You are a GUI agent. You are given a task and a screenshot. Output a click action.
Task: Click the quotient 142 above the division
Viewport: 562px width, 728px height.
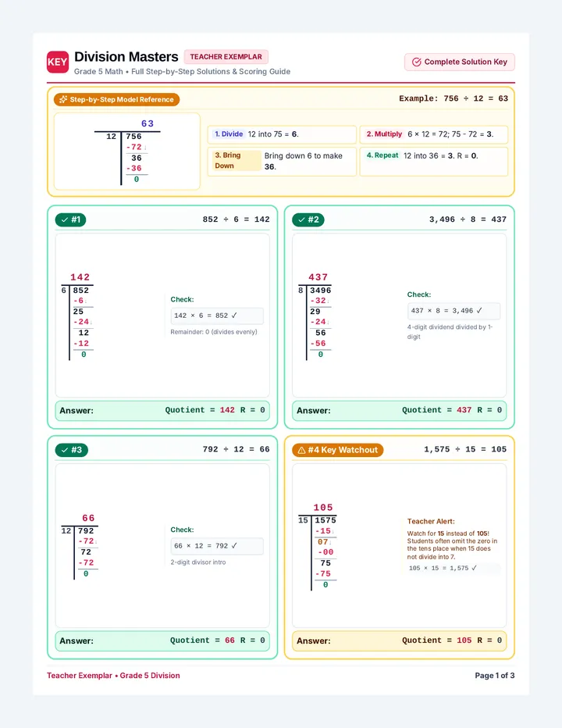coord(80,277)
